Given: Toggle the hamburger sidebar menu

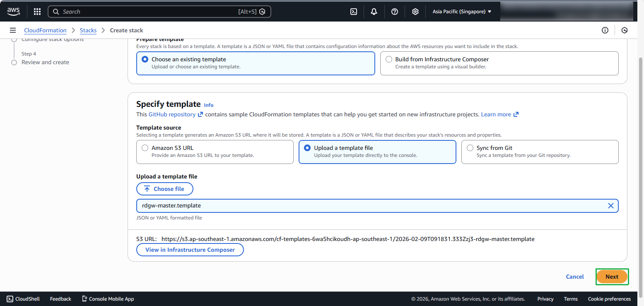Looking at the screenshot, I should point(13,30).
